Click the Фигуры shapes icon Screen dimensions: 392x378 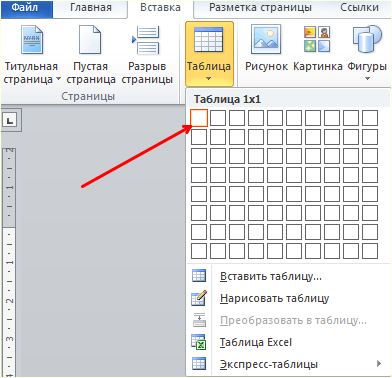pyautogui.click(x=367, y=40)
